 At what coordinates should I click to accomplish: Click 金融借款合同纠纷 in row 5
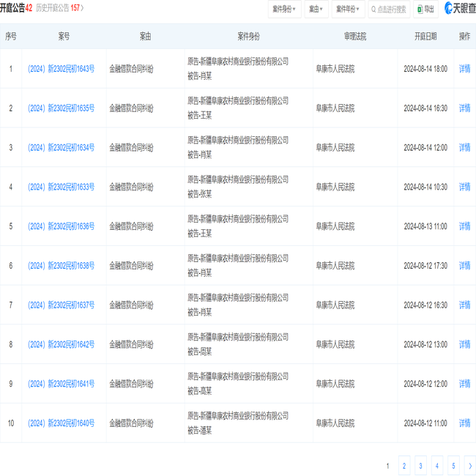tap(131, 226)
